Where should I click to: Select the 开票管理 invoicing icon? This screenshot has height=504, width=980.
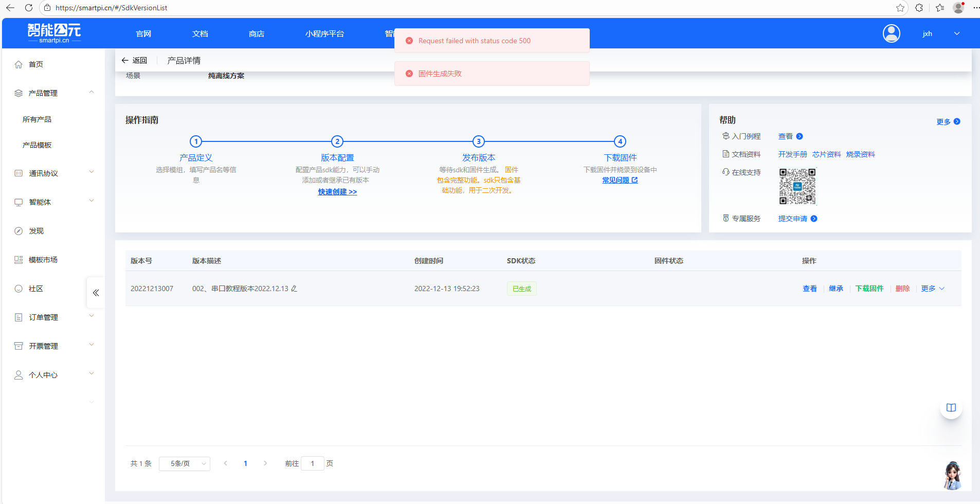click(19, 345)
